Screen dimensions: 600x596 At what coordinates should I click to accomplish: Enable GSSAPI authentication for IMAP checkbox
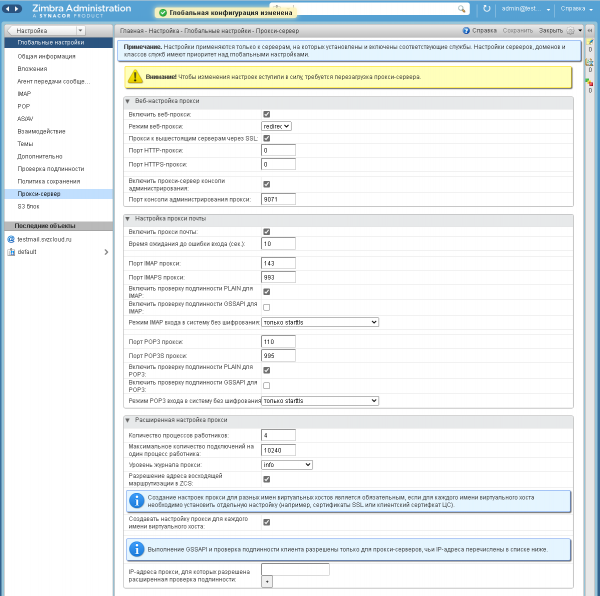[266, 308]
